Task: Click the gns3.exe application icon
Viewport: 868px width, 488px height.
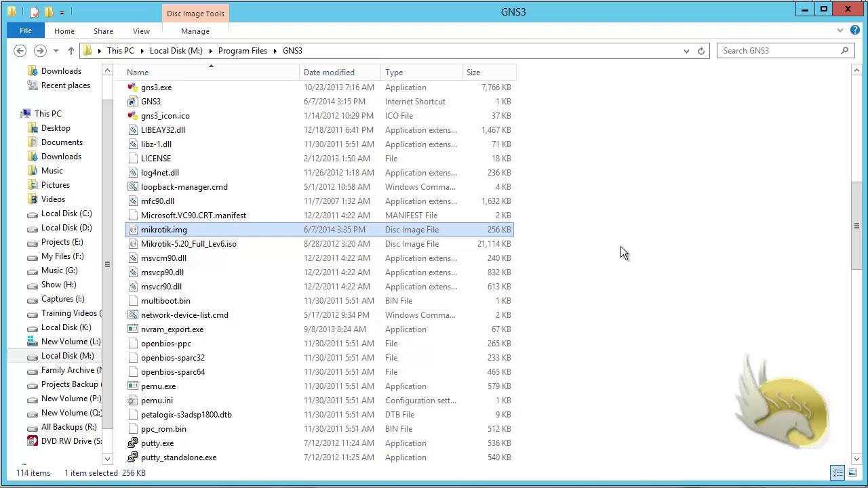Action: 133,87
